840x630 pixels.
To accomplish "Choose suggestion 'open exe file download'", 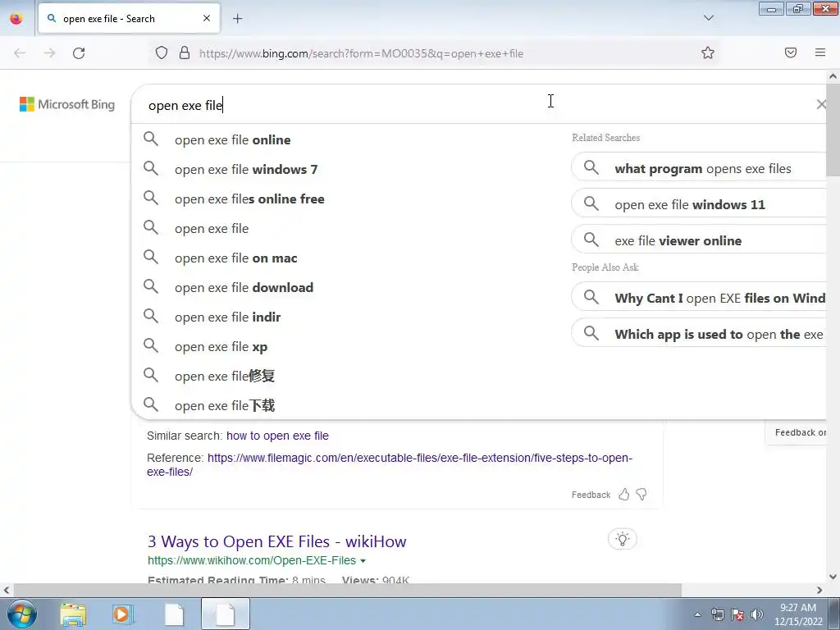I will coord(346,288).
